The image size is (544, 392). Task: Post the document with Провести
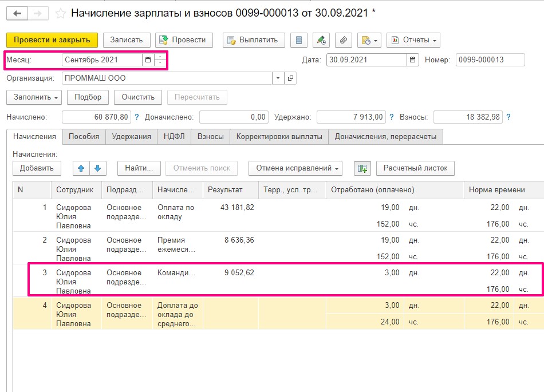point(184,40)
